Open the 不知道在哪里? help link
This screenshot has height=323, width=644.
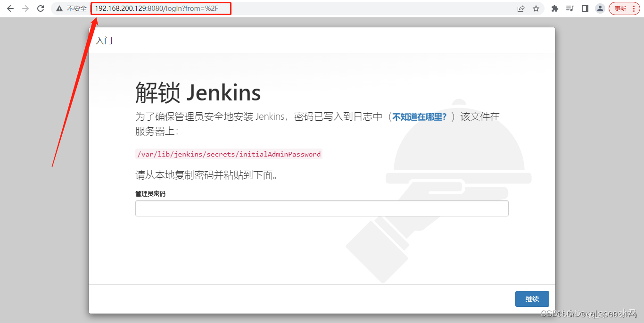(x=420, y=117)
